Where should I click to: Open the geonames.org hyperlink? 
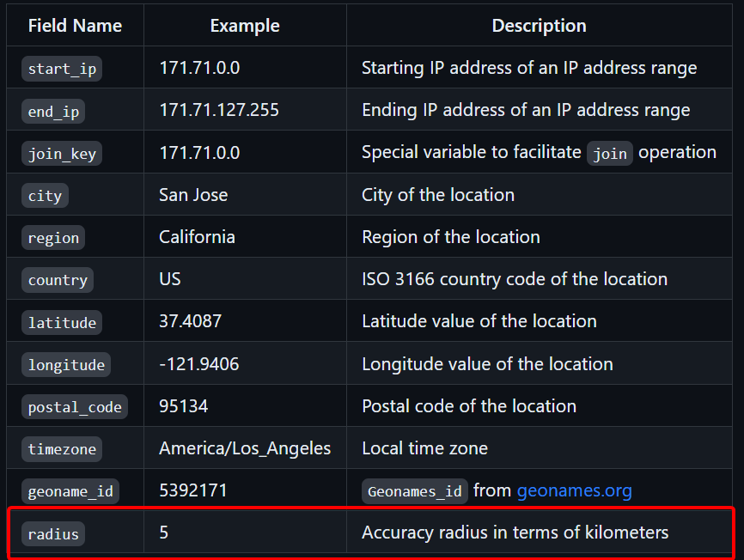(574, 490)
